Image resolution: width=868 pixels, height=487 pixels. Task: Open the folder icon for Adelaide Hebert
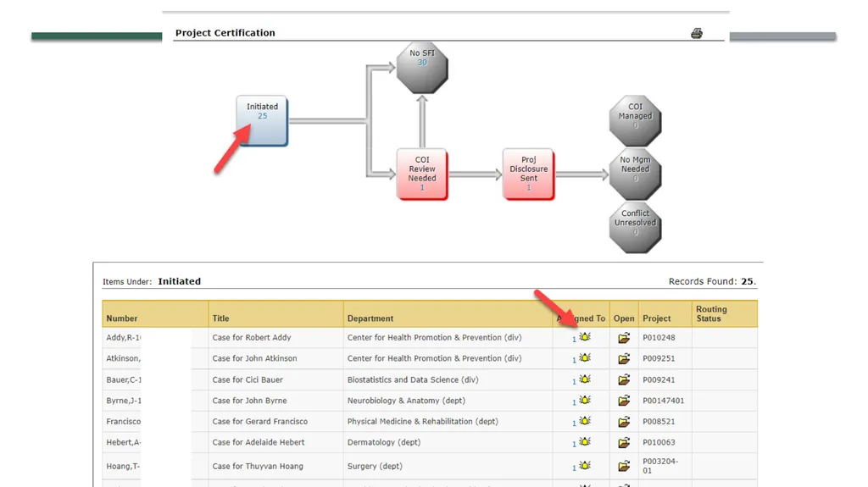pyautogui.click(x=624, y=442)
